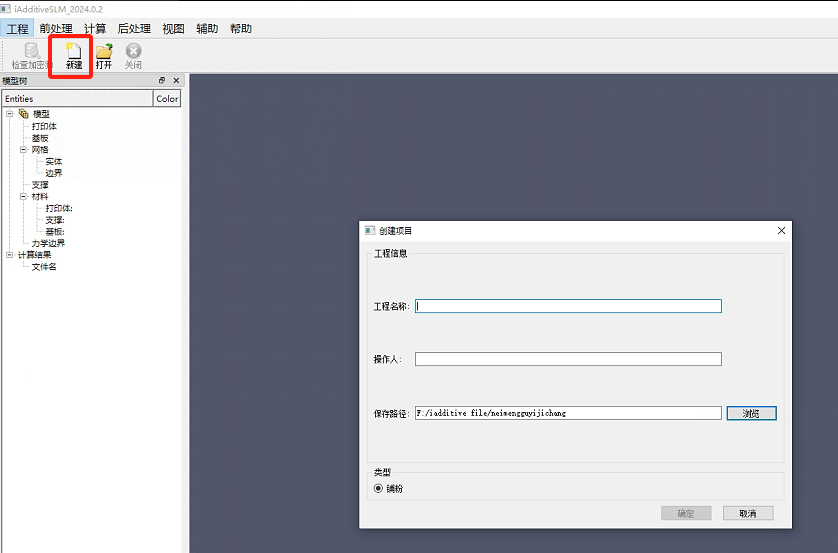Click the 确定 button

tap(686, 513)
